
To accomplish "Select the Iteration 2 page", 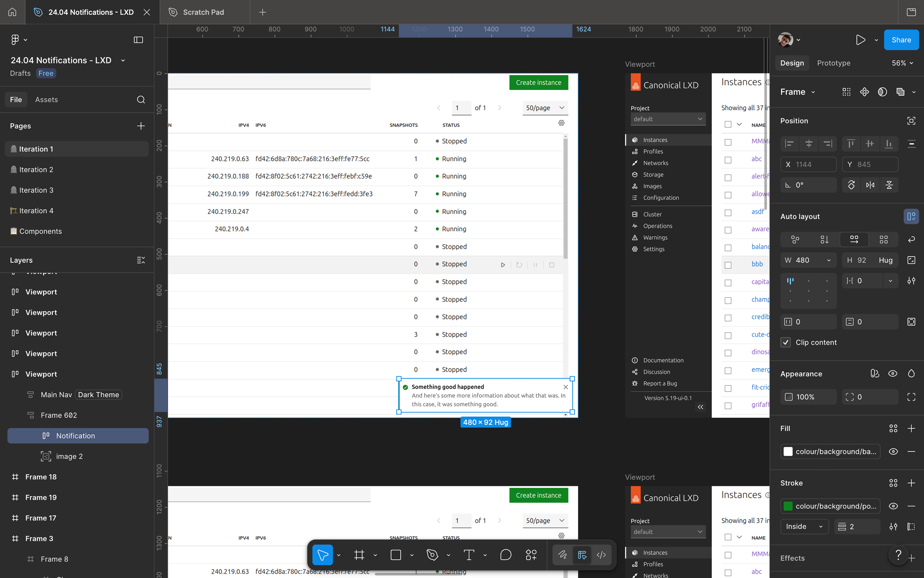I will 77,170.
